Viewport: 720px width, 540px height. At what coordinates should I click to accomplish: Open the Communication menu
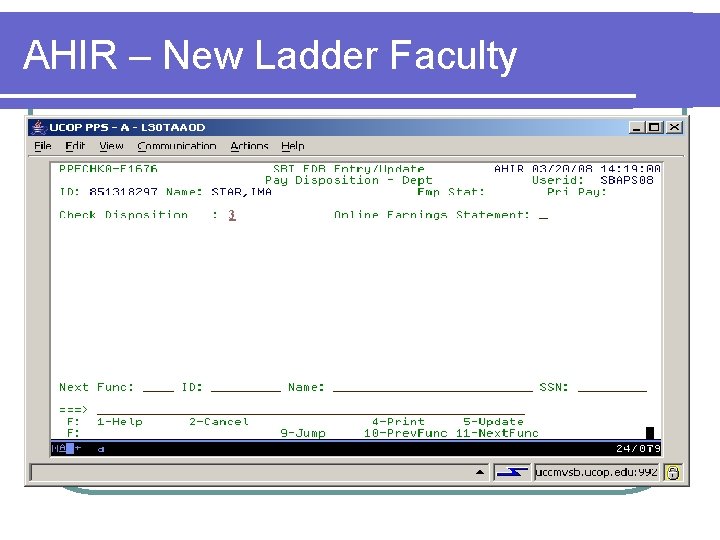(x=177, y=146)
